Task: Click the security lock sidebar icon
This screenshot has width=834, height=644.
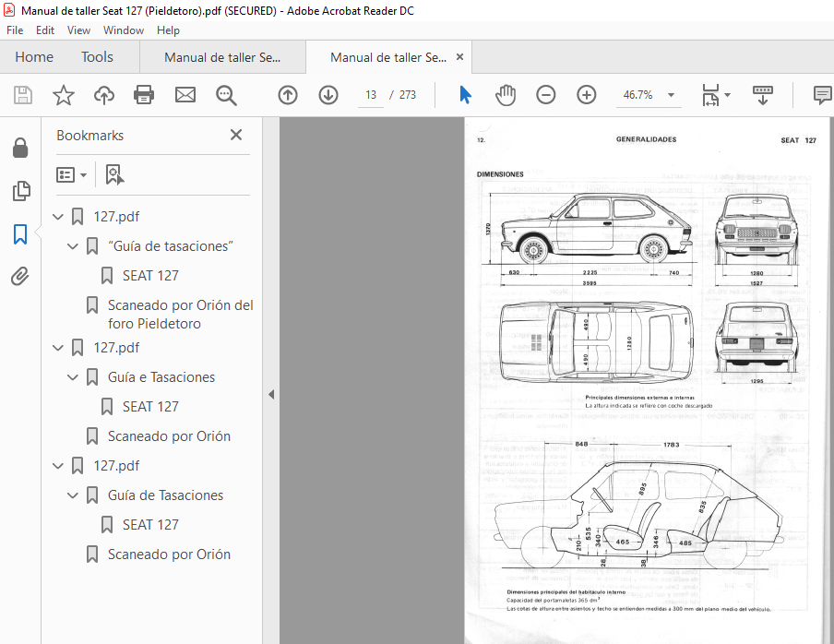Action: [20, 148]
